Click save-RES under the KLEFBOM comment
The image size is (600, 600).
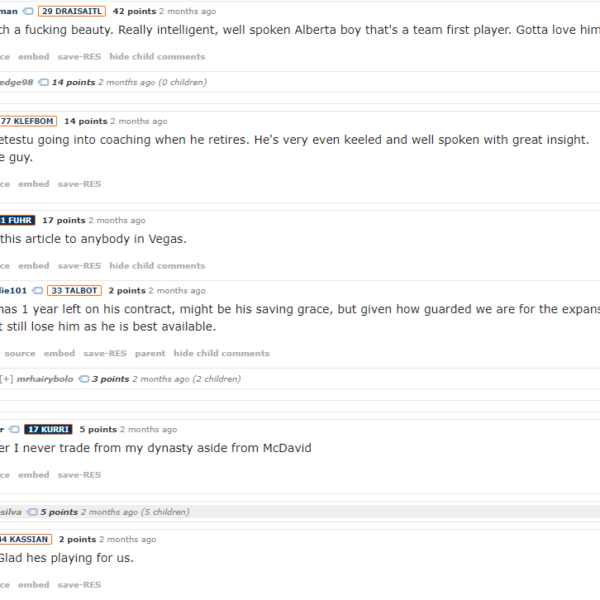(x=79, y=184)
